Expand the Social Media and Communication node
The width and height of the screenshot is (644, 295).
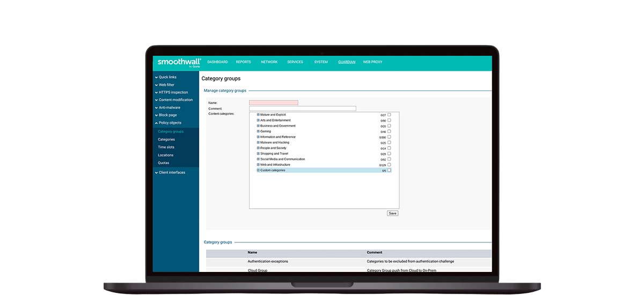(258, 159)
